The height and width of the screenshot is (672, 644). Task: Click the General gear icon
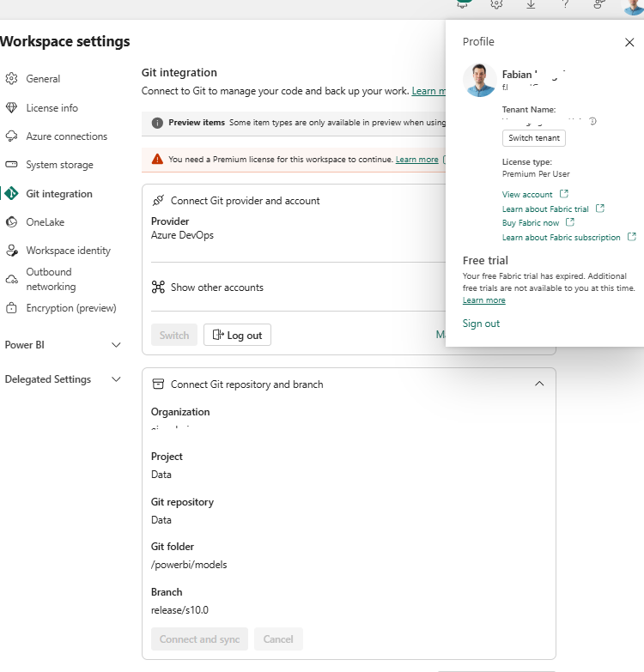(11, 79)
